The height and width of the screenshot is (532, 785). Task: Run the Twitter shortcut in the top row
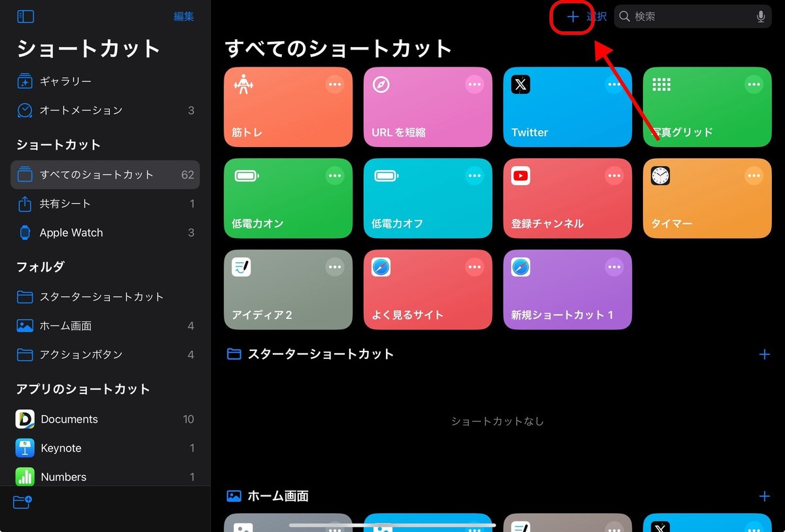568,108
